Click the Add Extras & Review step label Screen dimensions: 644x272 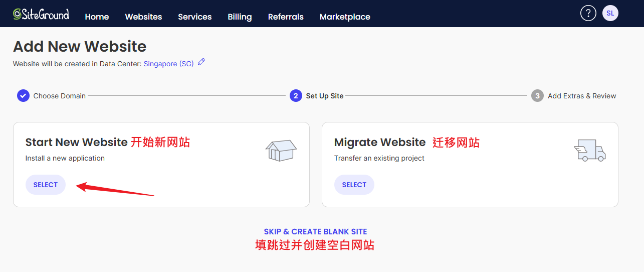coord(582,96)
